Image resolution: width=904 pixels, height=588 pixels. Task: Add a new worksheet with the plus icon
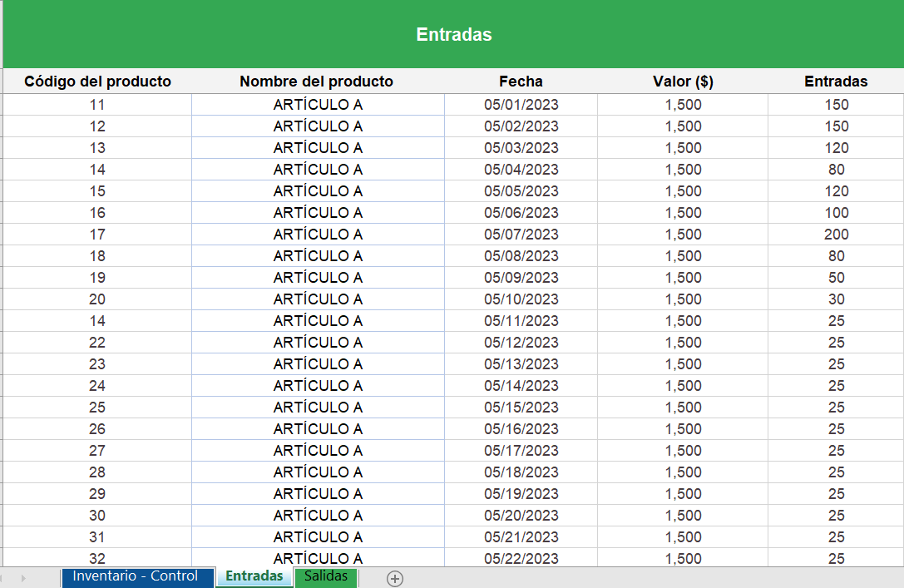tap(394, 576)
